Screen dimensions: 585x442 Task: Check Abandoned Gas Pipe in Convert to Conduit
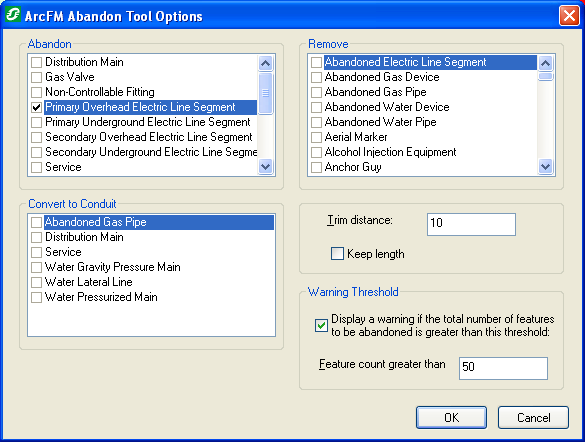[36, 222]
